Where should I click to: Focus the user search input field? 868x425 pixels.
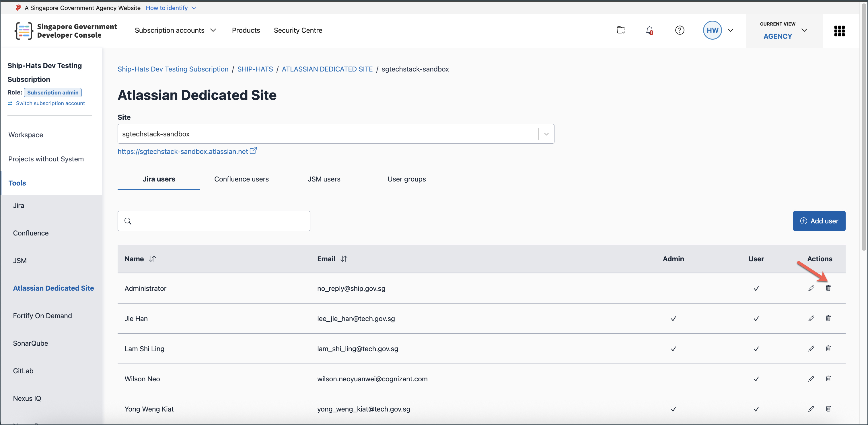pyautogui.click(x=214, y=221)
